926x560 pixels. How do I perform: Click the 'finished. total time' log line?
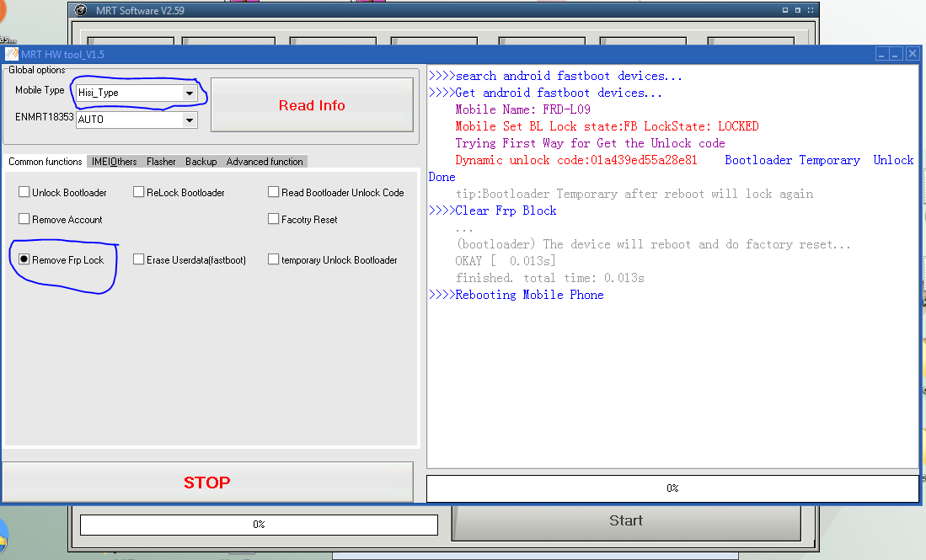[x=550, y=278]
